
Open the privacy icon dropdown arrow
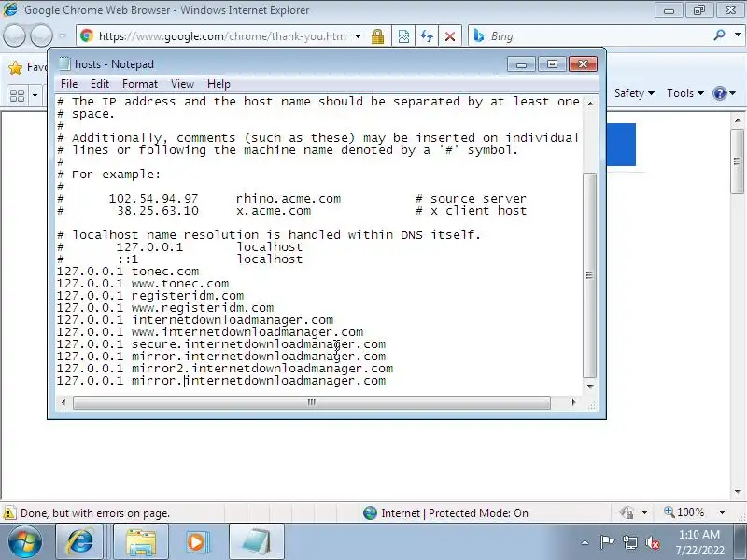[644, 512]
